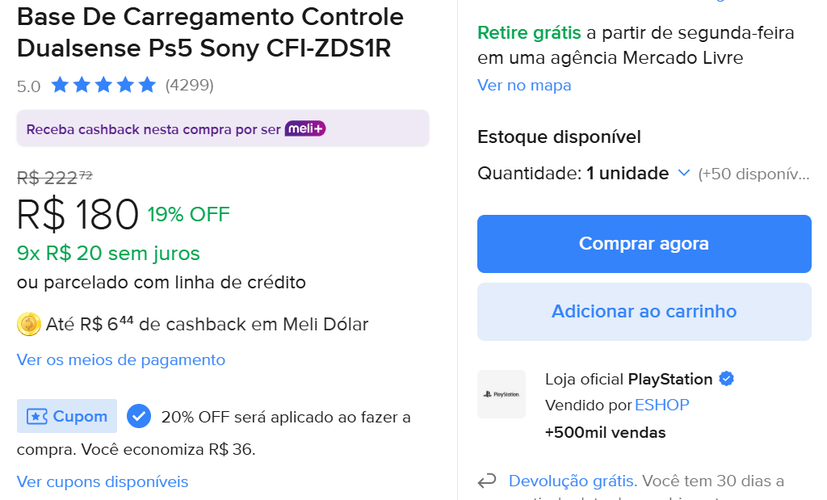Click the Devolução grátis link

(x=571, y=481)
